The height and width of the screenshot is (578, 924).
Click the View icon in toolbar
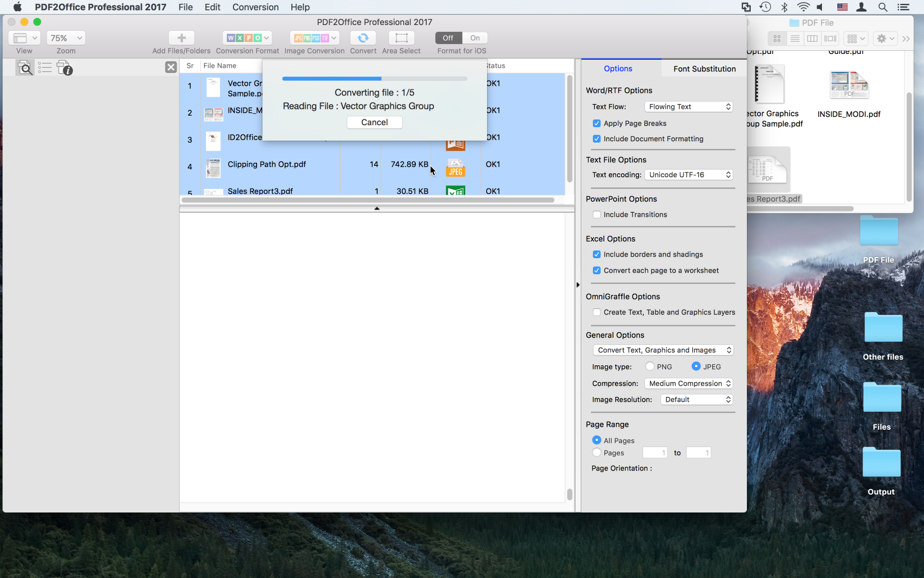pyautogui.click(x=23, y=38)
